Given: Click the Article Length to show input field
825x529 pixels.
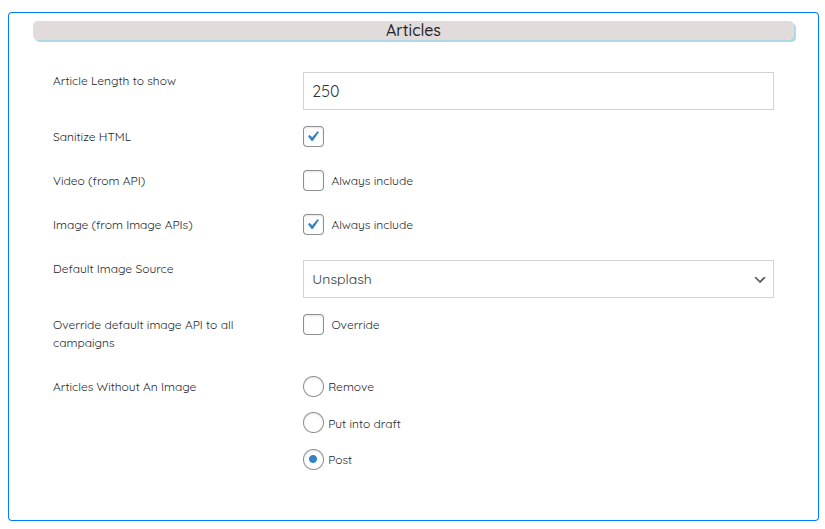Looking at the screenshot, I should click(537, 91).
